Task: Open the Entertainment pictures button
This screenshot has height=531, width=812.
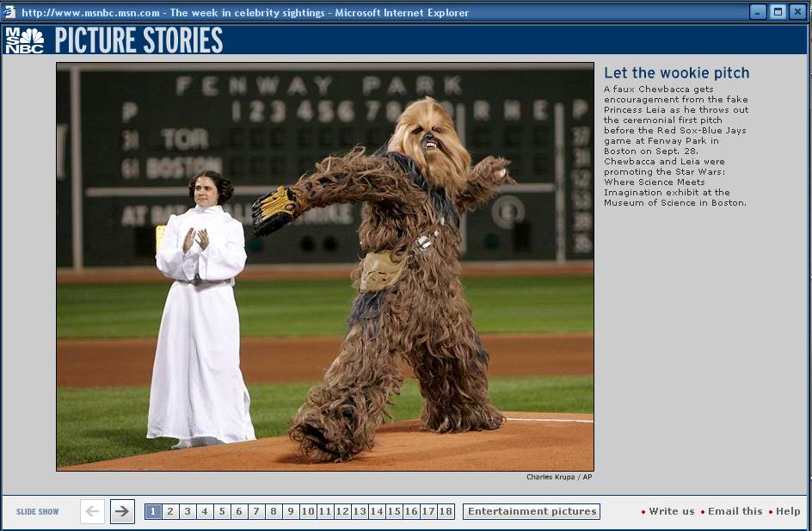Action: pos(532,511)
